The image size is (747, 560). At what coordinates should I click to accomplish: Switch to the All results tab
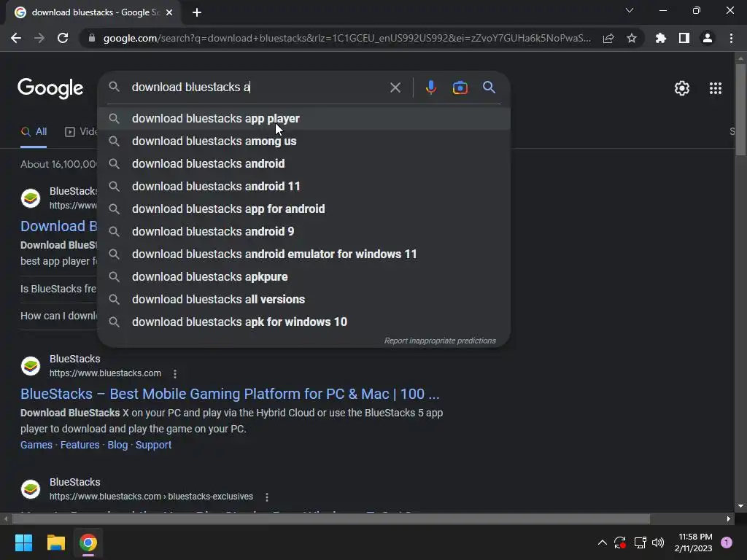pos(34,132)
